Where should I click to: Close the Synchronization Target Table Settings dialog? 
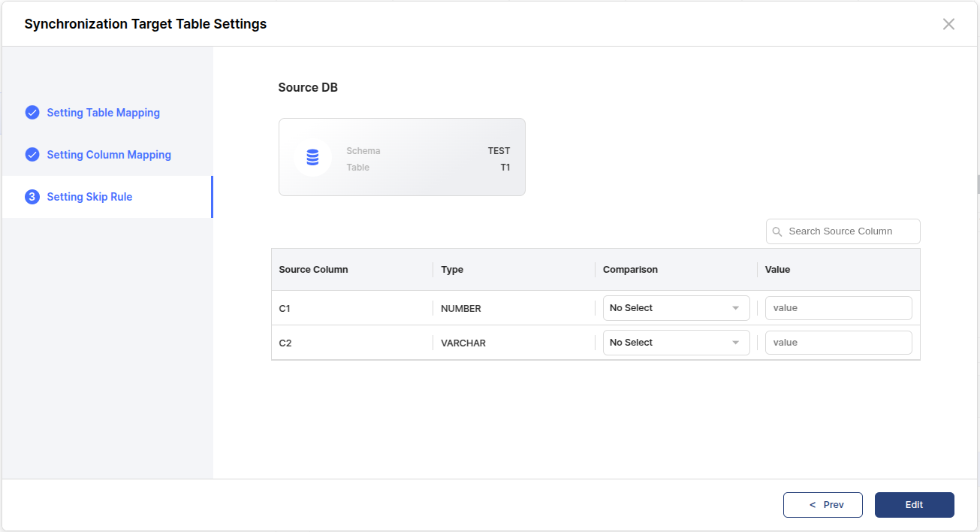click(x=948, y=24)
